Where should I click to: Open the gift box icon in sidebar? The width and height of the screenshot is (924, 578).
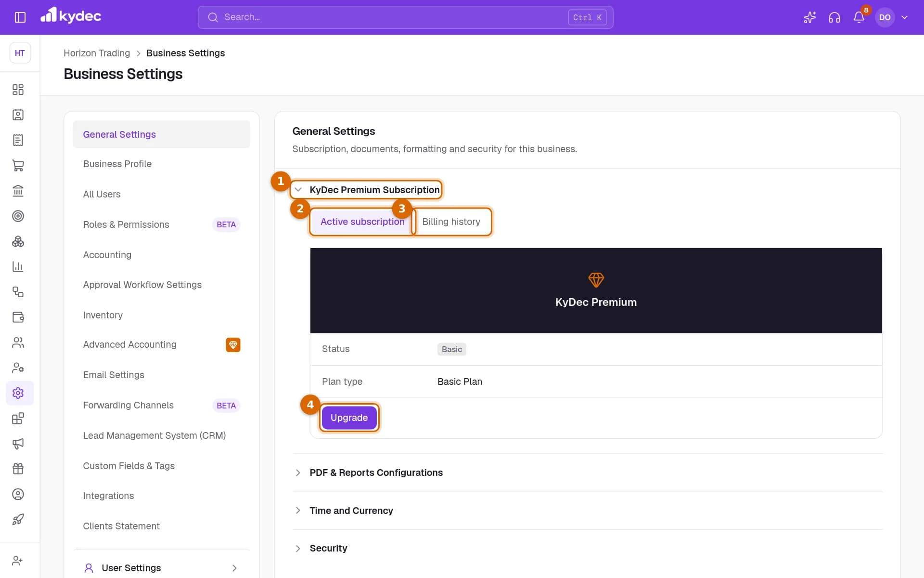tap(18, 469)
